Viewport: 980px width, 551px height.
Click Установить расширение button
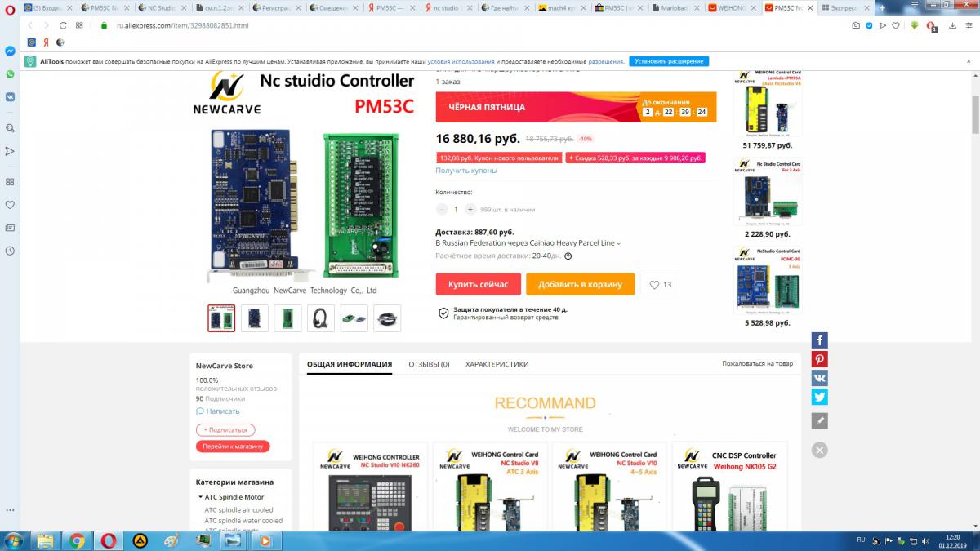pos(669,61)
